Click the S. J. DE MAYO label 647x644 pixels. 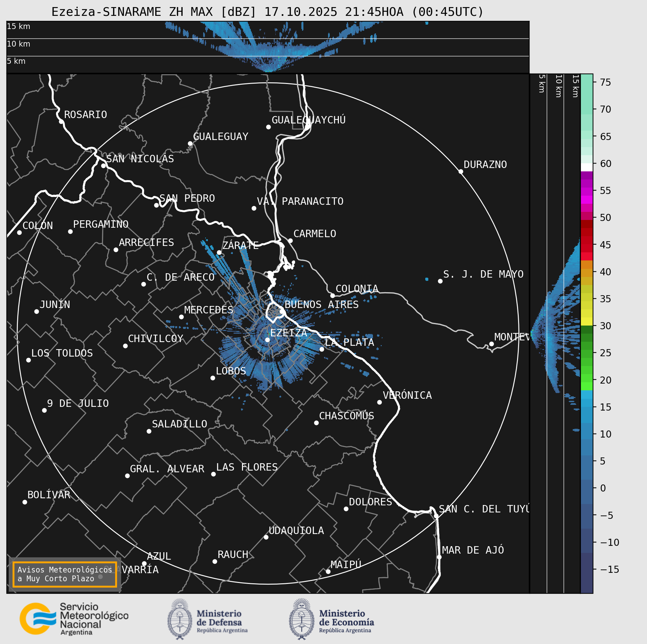click(x=483, y=274)
